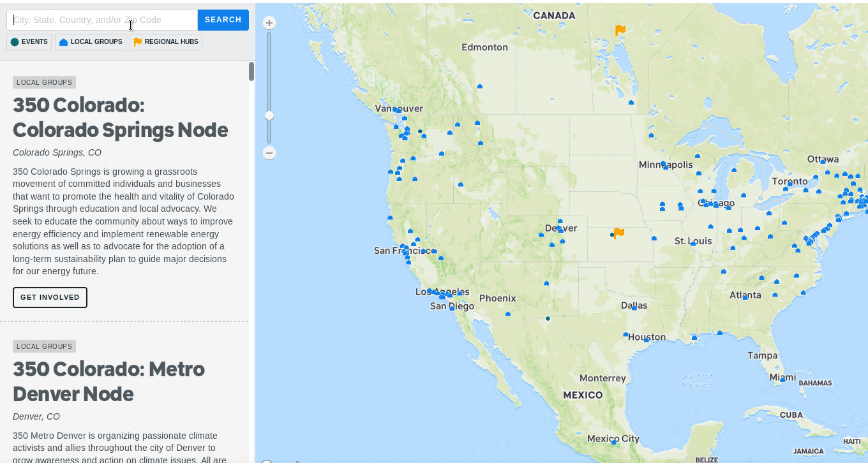The image size is (868, 463).
Task: Open the 350 Colorado: Colorado Springs Node heading
Action: pyautogui.click(x=121, y=117)
